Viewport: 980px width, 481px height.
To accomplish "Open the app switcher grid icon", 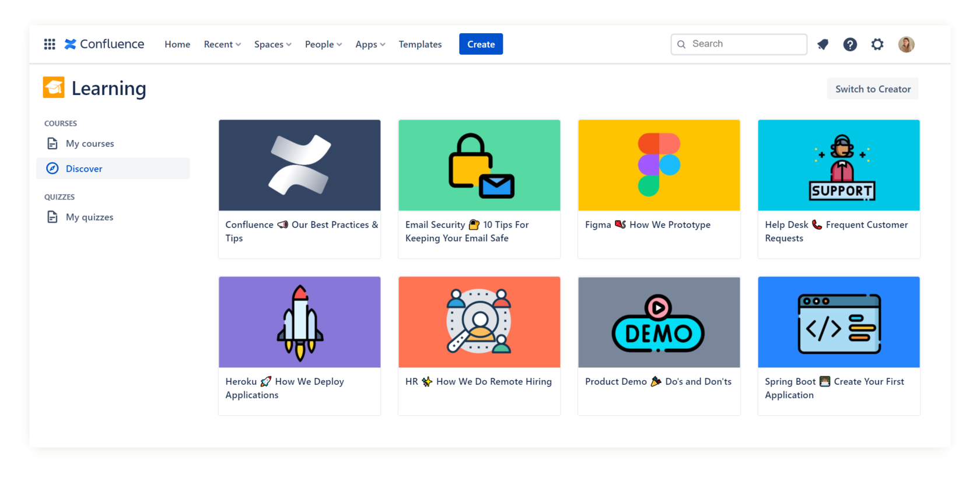I will 50,44.
